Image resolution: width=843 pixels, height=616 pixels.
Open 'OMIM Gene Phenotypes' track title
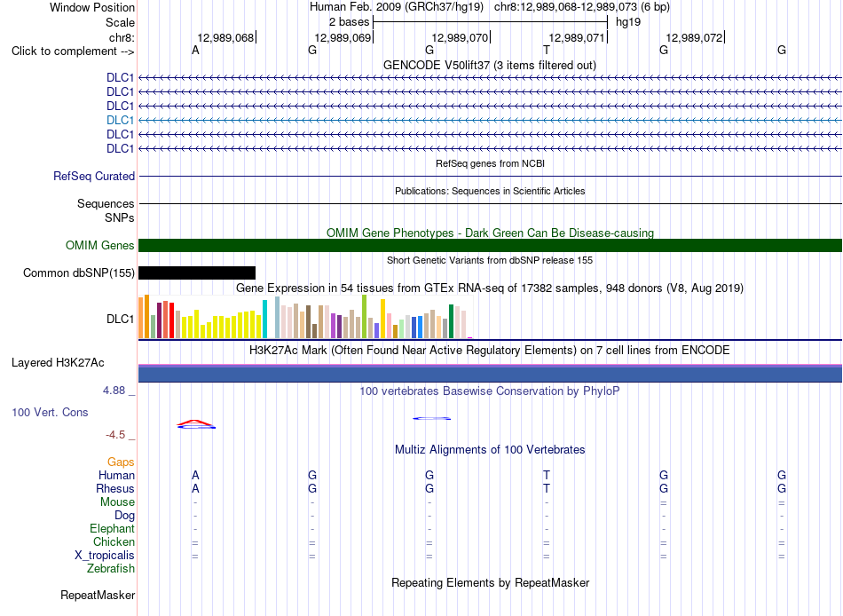[490, 233]
